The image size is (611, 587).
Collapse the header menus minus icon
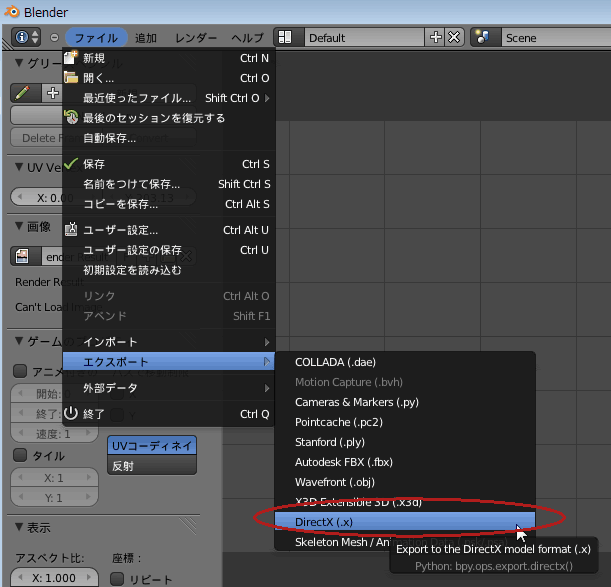(55, 37)
